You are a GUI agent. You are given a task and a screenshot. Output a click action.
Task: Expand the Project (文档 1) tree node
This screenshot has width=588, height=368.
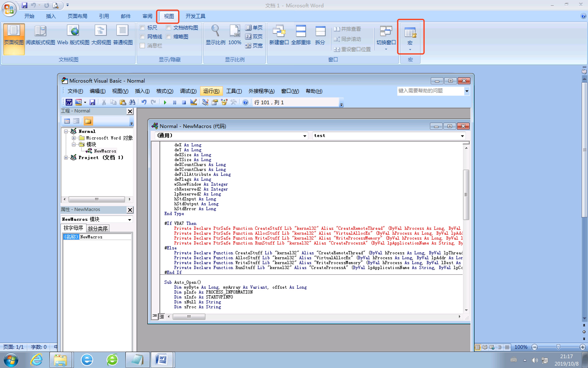[66, 158]
